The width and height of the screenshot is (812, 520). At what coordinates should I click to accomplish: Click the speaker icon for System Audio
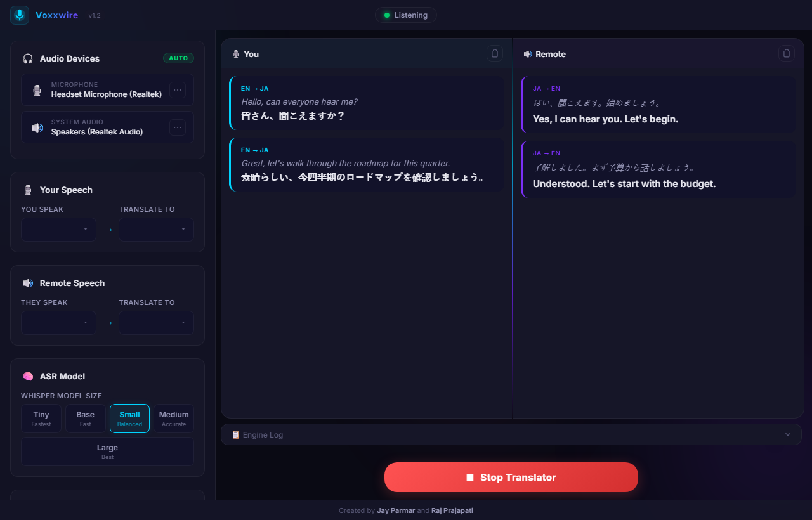coord(37,127)
